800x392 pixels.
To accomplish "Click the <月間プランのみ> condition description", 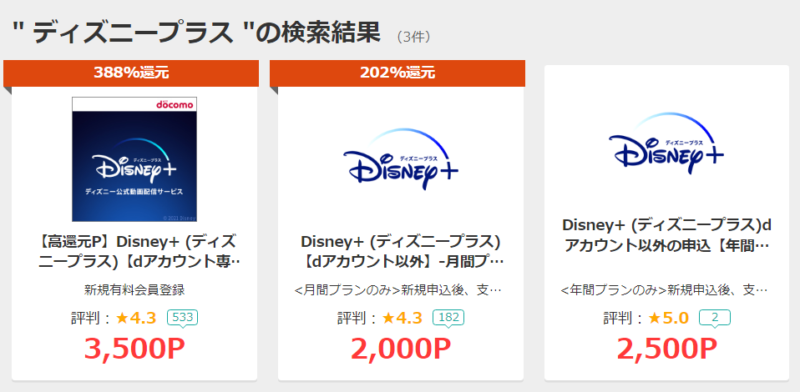I will [398, 290].
